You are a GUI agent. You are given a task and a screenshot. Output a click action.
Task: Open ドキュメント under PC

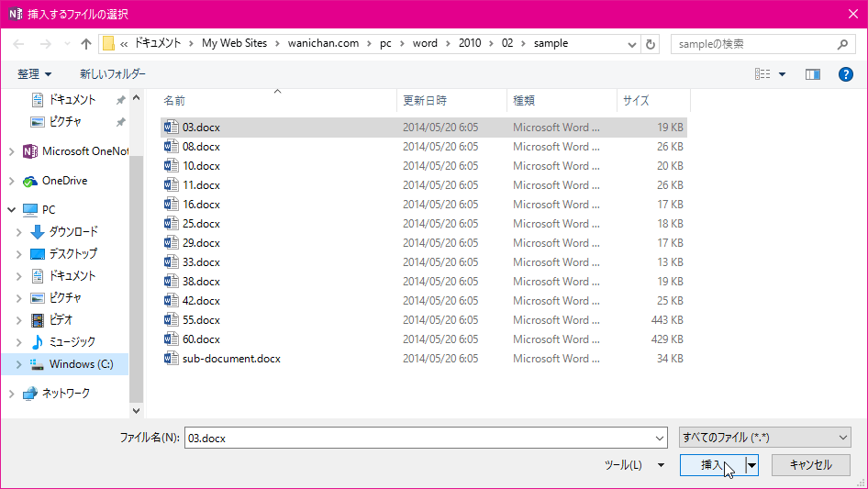72,276
